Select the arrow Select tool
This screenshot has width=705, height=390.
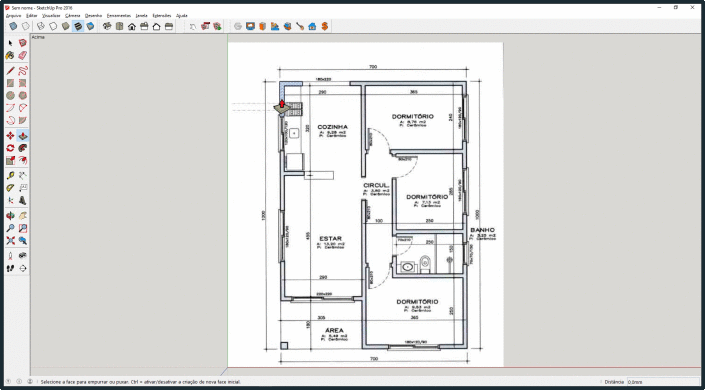tap(10, 43)
